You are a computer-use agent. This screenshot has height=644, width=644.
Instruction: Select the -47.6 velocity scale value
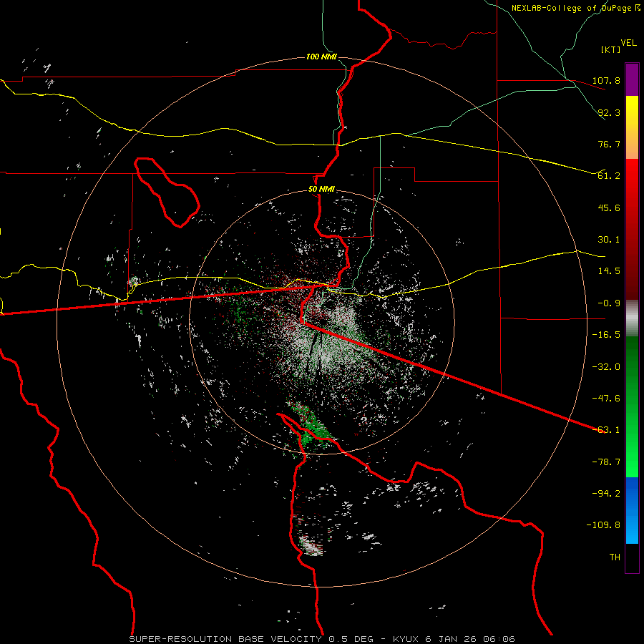coord(606,399)
